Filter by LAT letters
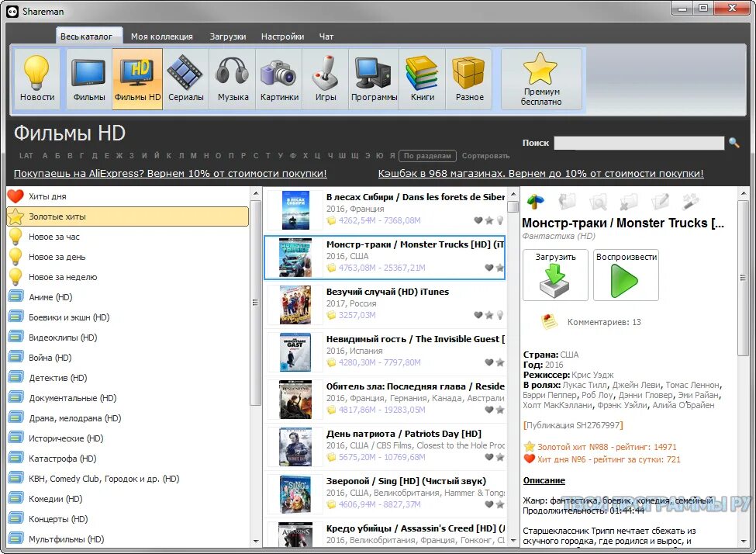Viewport: 756px width, 554px height. click(26, 156)
